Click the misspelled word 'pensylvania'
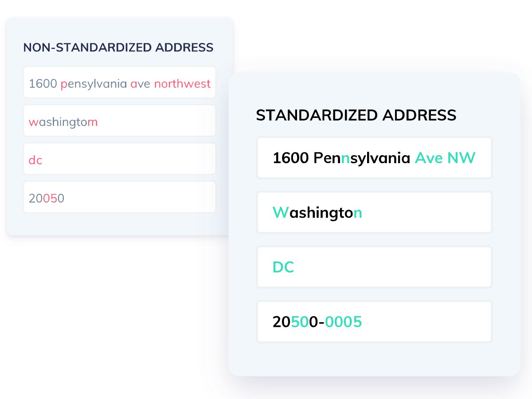Viewport: 532px width, 399px height. pos(94,84)
